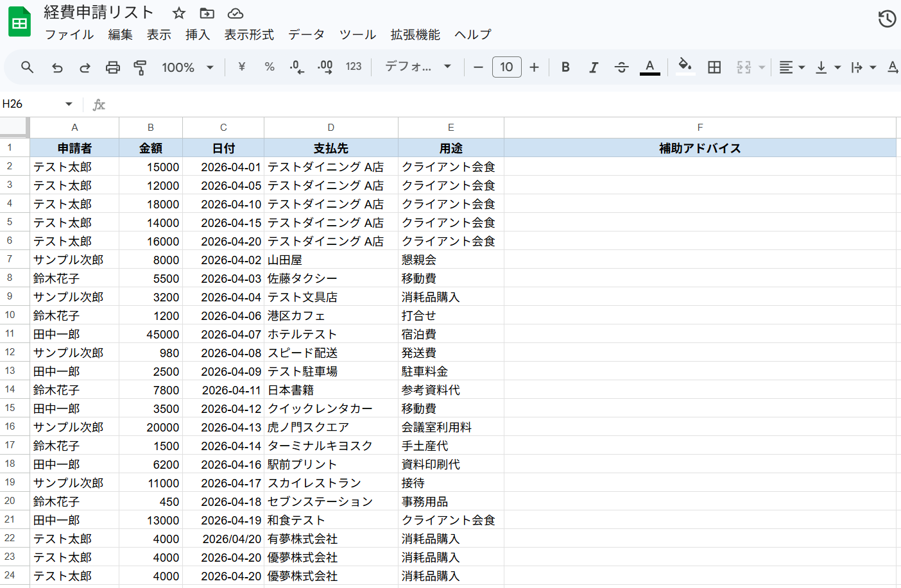901x588 pixels.
Task: Select the cell containing 45000
Action: tap(151, 334)
